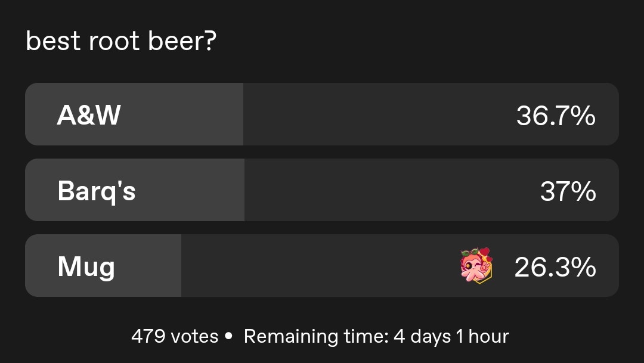The image size is (644, 363).
Task: Click the Barq's option label text
Action: tap(97, 191)
